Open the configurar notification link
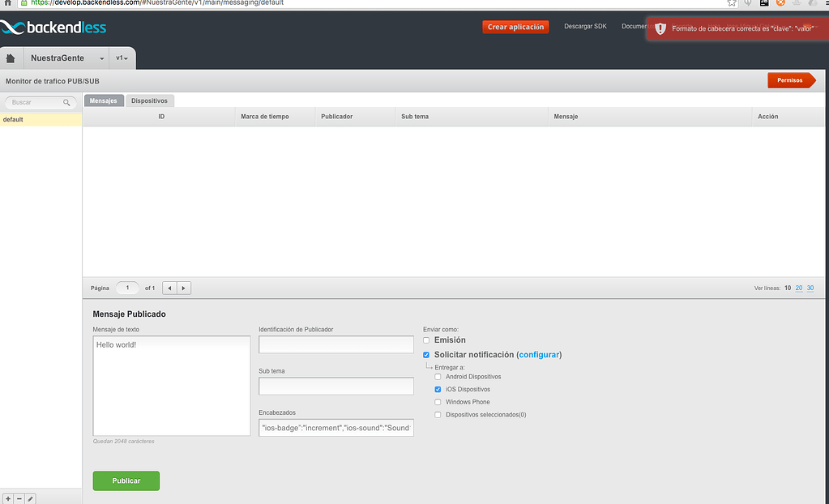 538,354
